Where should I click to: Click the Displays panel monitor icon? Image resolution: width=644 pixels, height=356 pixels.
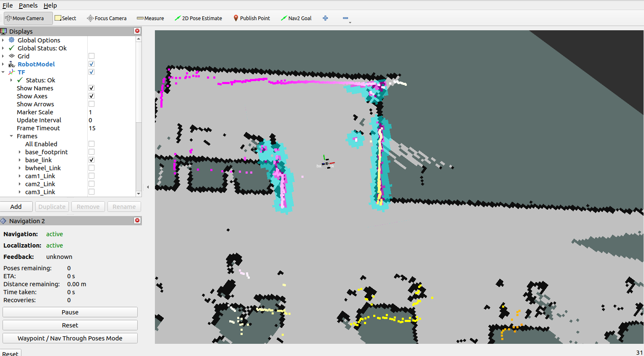point(3,31)
